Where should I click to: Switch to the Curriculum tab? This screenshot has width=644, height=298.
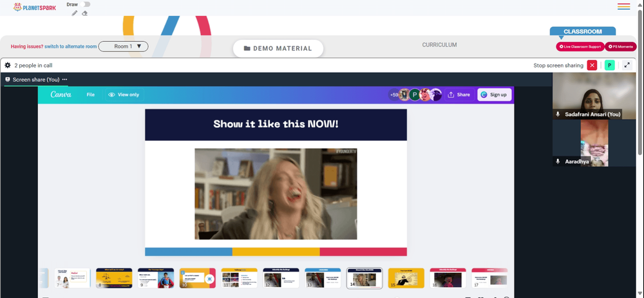point(439,45)
